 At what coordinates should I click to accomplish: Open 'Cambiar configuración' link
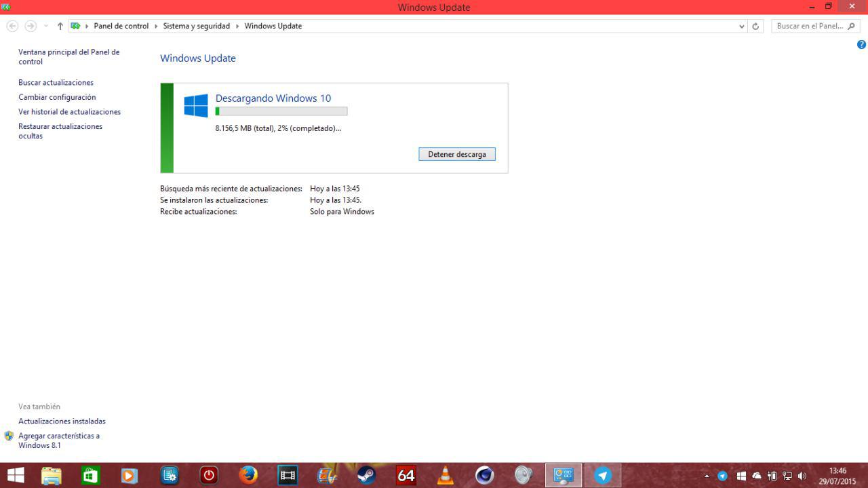coord(57,97)
